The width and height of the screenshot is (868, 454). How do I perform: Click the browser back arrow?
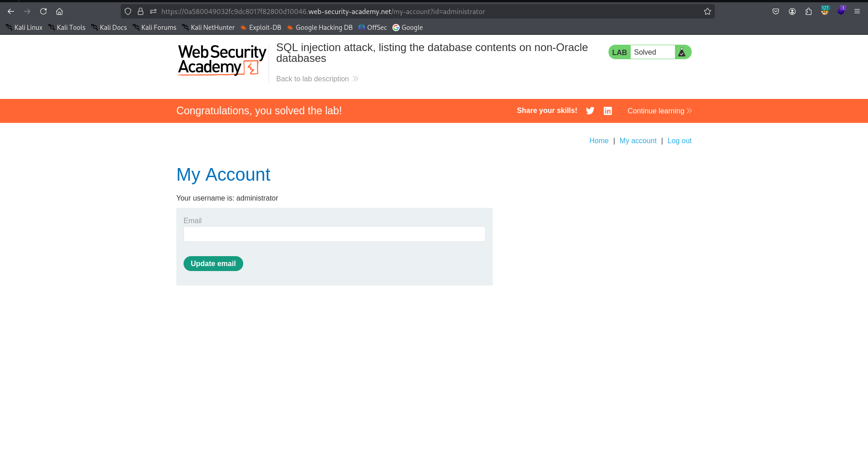pyautogui.click(x=11, y=11)
